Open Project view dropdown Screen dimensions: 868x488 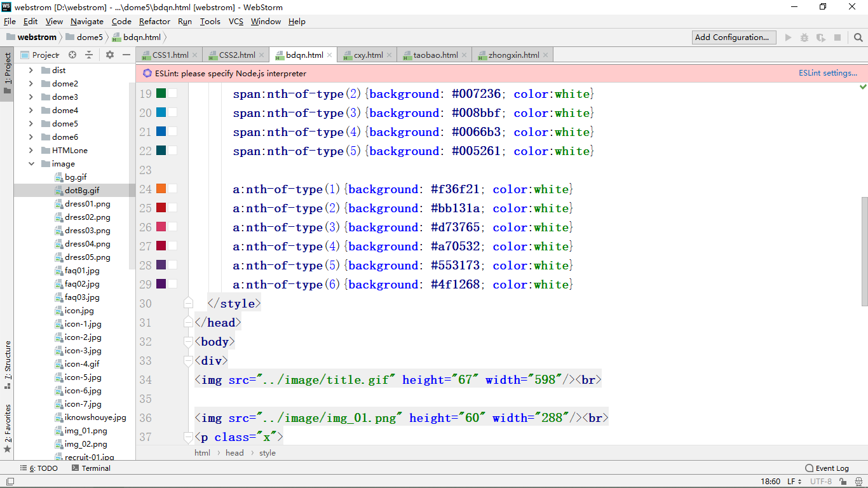40,55
